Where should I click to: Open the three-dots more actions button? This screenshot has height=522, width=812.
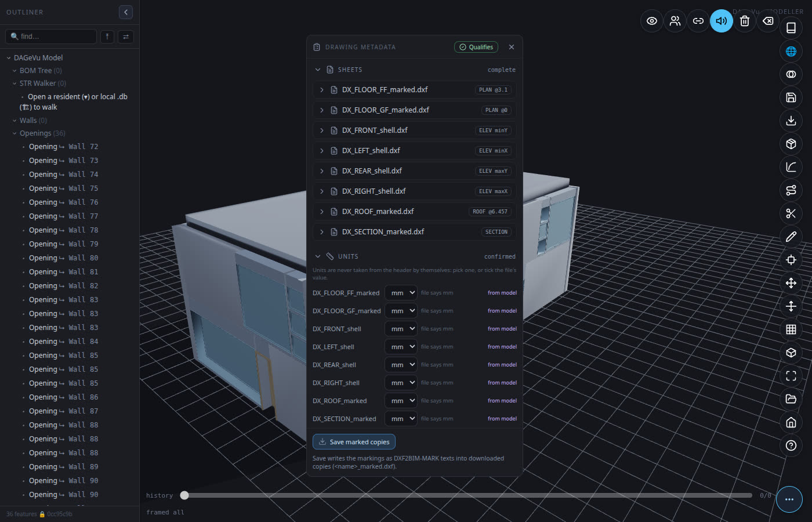point(789,499)
